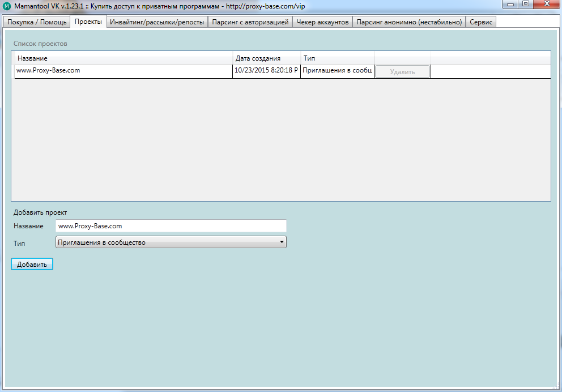
Task: Select the Чекер аккаунтов tab
Action: (322, 22)
